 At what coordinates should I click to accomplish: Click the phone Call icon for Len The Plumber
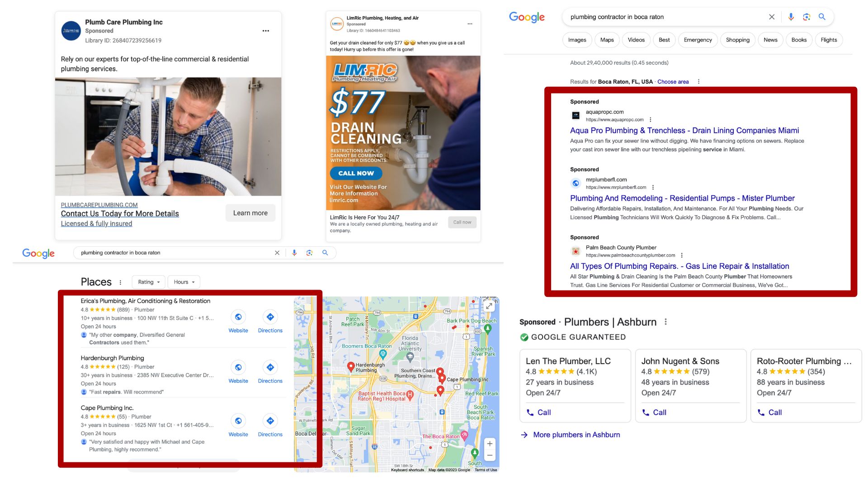pos(530,413)
